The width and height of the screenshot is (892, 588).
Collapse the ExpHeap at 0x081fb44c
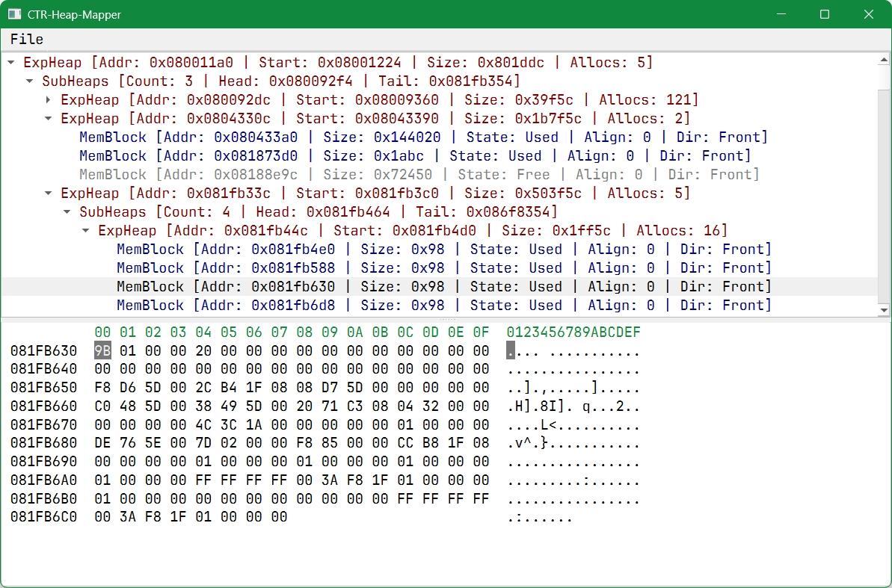click(86, 231)
